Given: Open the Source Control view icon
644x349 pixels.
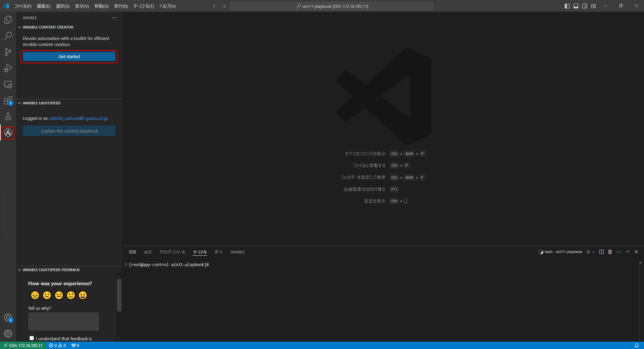Looking at the screenshot, I should (8, 52).
